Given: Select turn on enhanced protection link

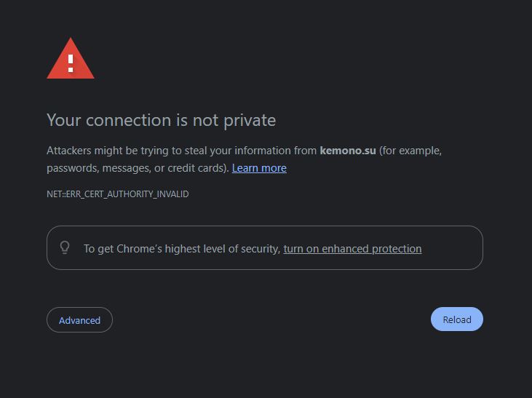Looking at the screenshot, I should pyautogui.click(x=352, y=249).
